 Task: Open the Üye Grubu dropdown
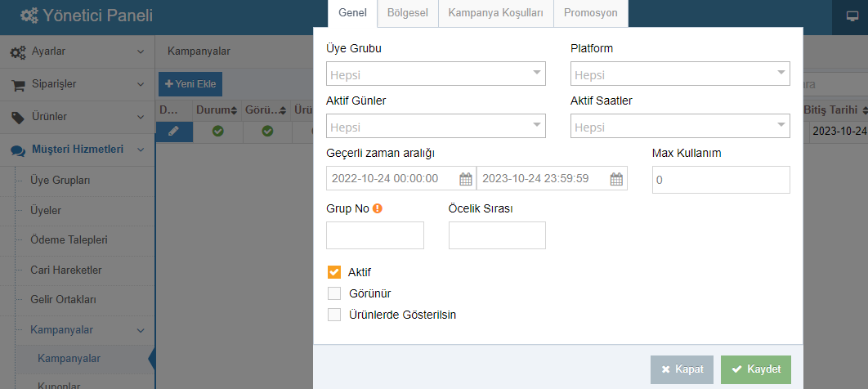point(436,74)
